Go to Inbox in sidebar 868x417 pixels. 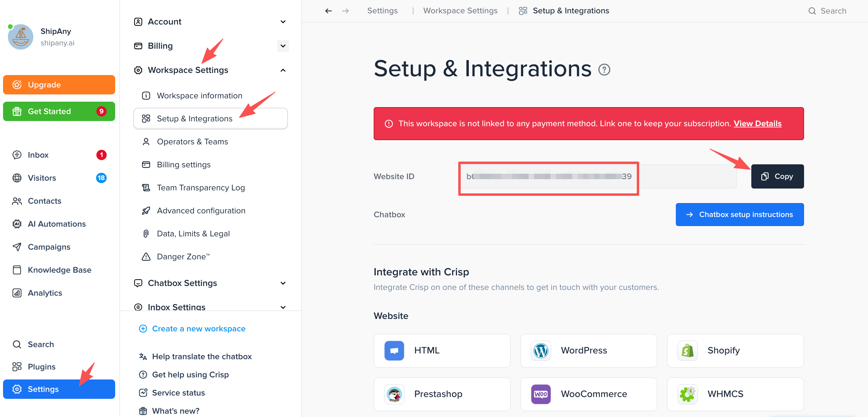coord(38,155)
